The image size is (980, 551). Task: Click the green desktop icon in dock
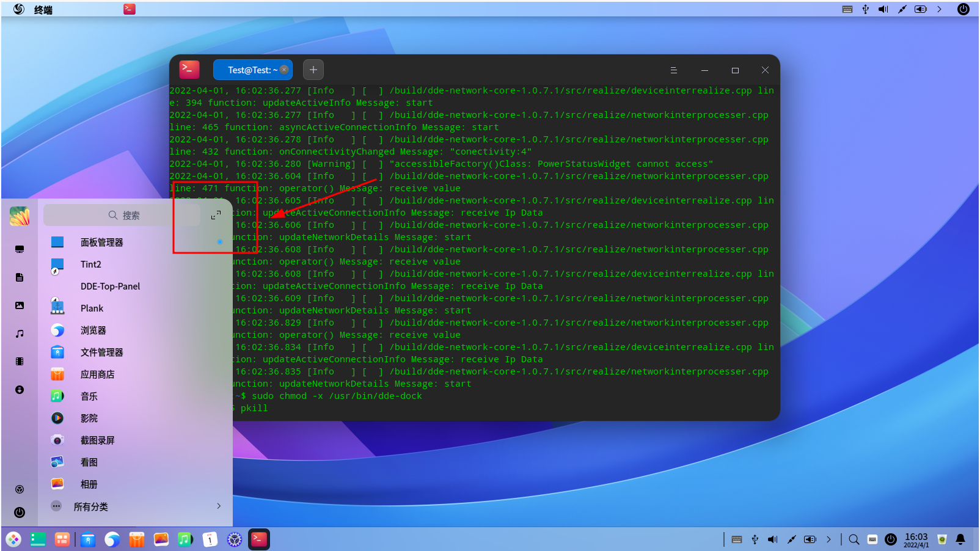point(38,539)
